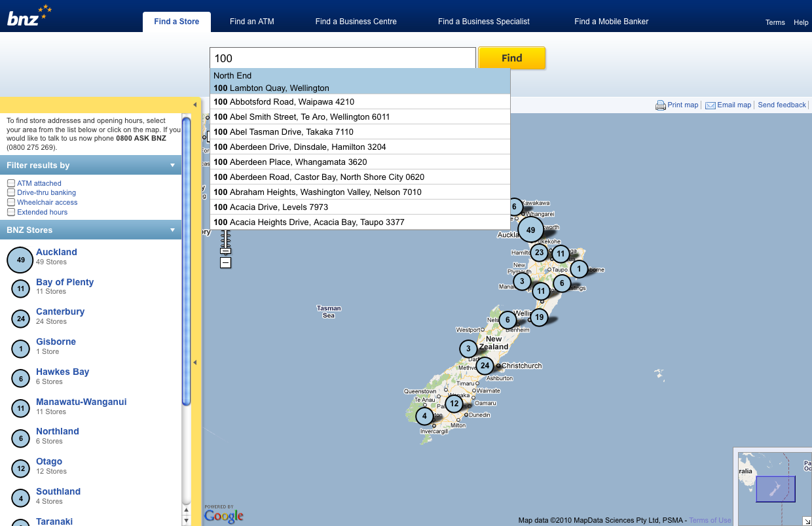Click the 49 cluster marker on the map
812x526 pixels.
click(530, 230)
